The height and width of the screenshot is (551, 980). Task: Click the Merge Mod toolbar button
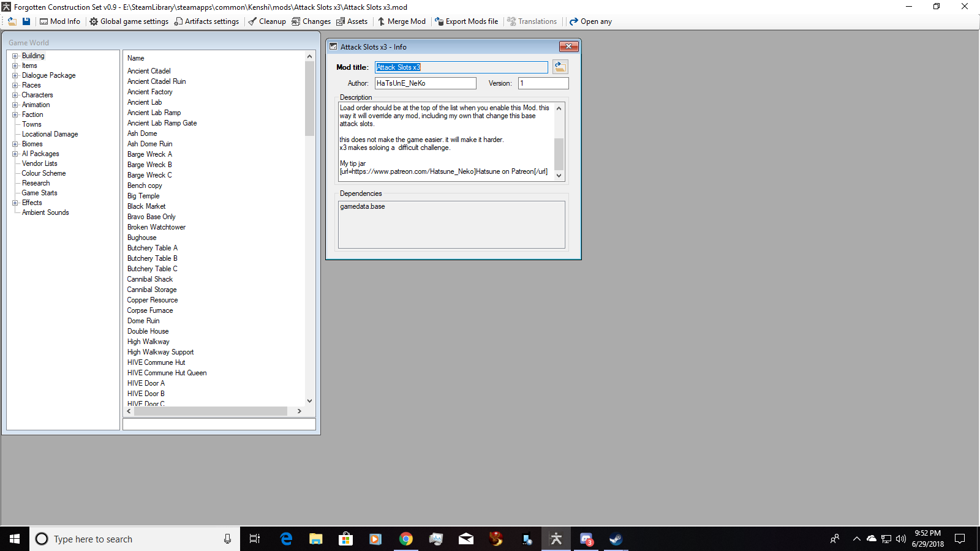401,21
